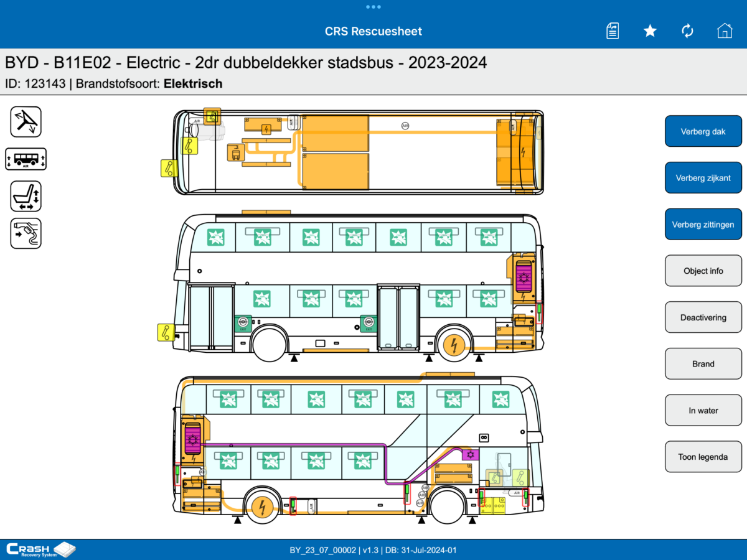Image resolution: width=747 pixels, height=560 pixels.
Task: Select the seat adjustment icon
Action: click(26, 197)
